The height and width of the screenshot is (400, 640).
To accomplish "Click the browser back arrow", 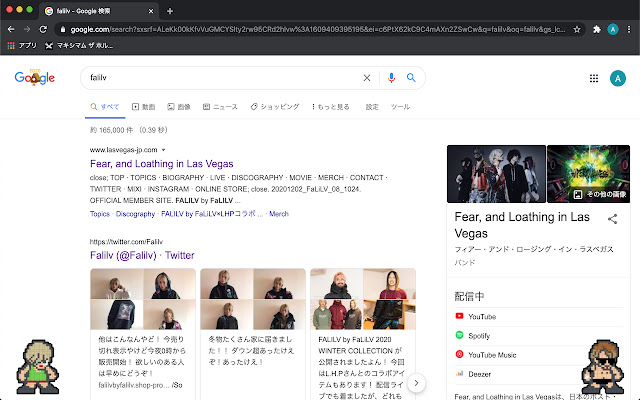I will [11, 29].
